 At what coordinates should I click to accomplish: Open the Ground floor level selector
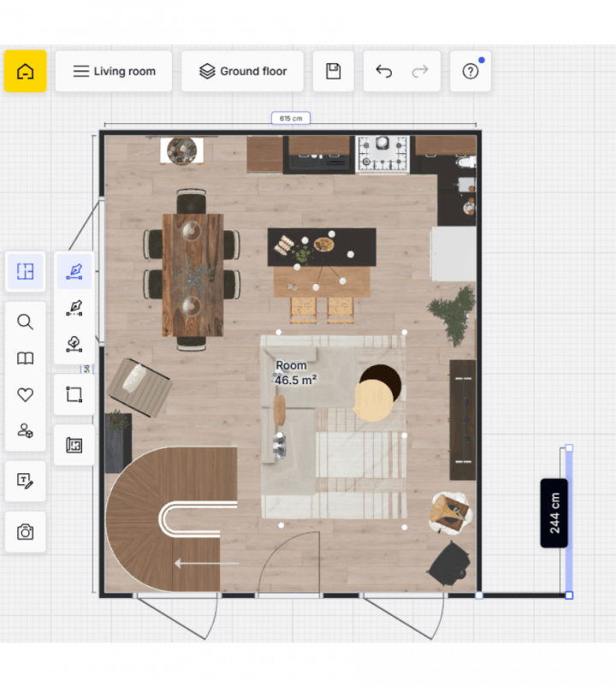pos(242,71)
